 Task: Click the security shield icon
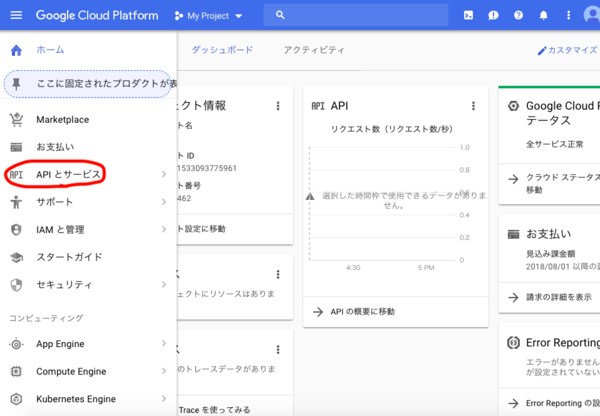tap(16, 285)
